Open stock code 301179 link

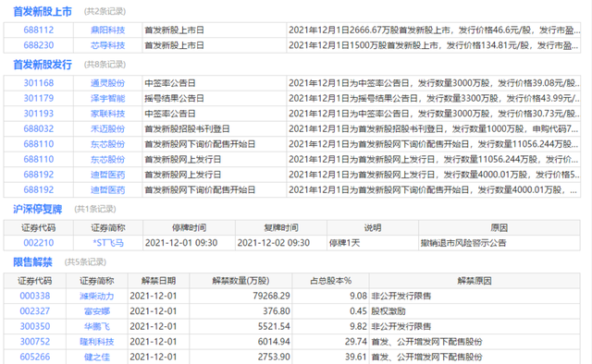[x=39, y=99]
